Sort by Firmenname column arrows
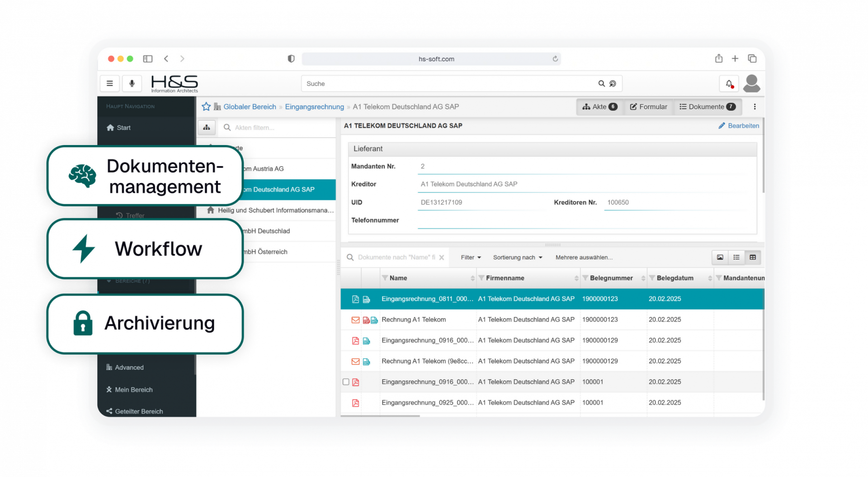868x477 pixels. click(x=576, y=278)
